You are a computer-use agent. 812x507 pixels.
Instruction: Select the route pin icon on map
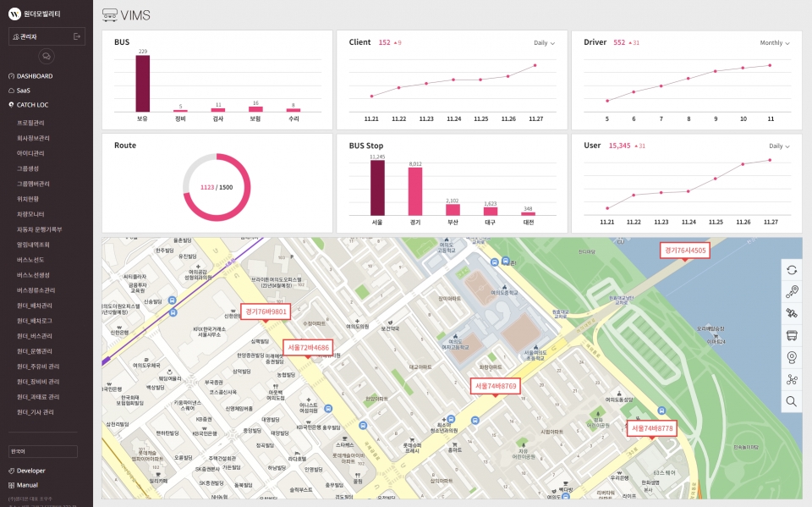coord(792,292)
